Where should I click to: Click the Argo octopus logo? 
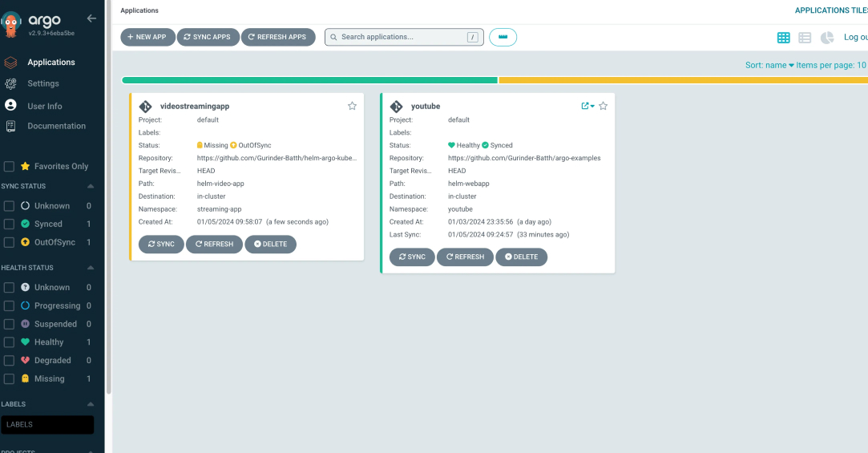pos(11,25)
